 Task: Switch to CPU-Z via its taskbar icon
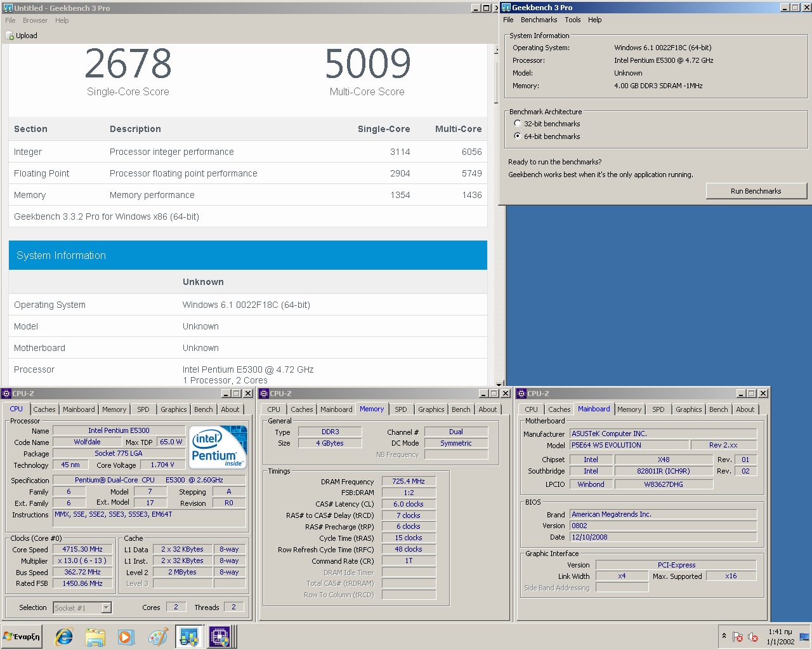click(x=220, y=637)
